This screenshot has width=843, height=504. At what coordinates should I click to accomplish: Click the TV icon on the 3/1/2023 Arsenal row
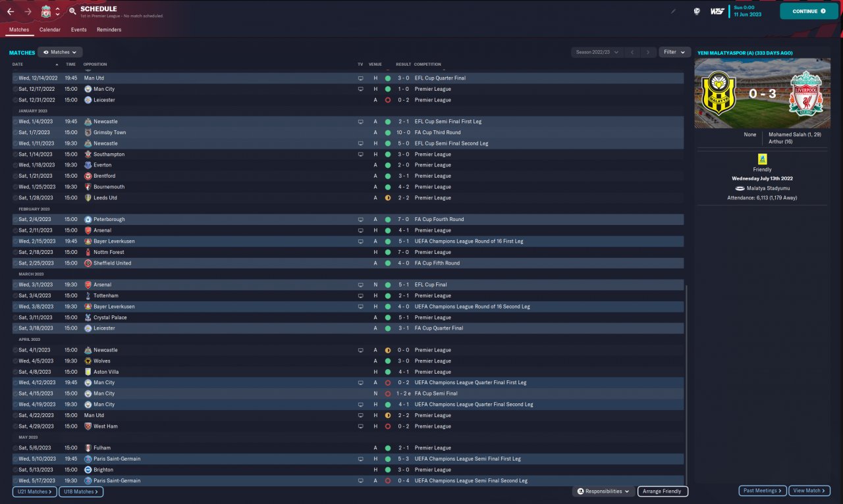pyautogui.click(x=360, y=285)
